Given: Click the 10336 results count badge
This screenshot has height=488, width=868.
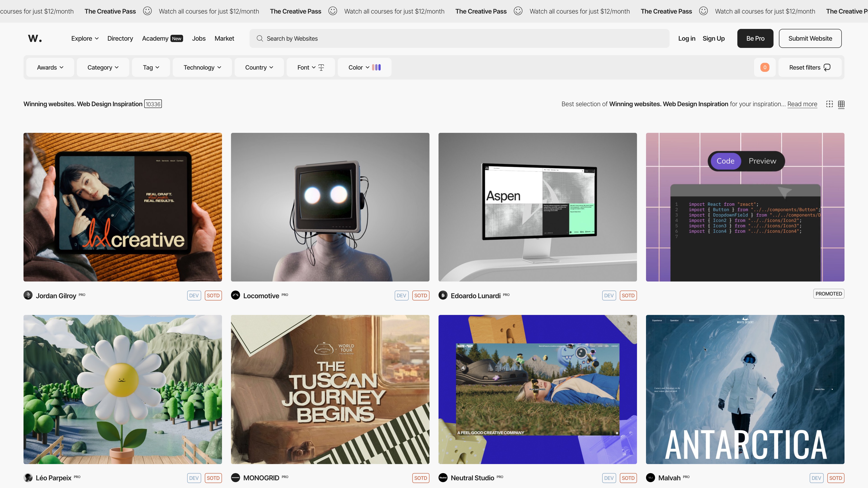Looking at the screenshot, I should point(153,104).
